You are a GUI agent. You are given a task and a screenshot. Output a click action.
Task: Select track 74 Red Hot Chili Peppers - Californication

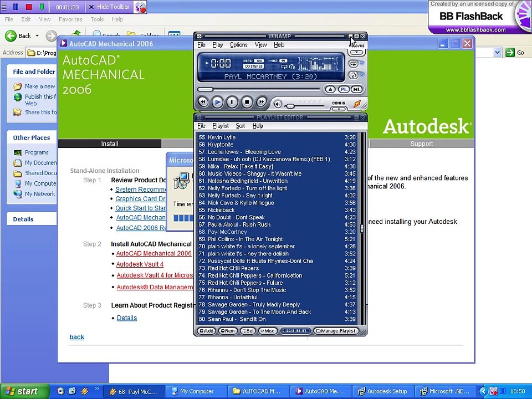pyautogui.click(x=277, y=275)
